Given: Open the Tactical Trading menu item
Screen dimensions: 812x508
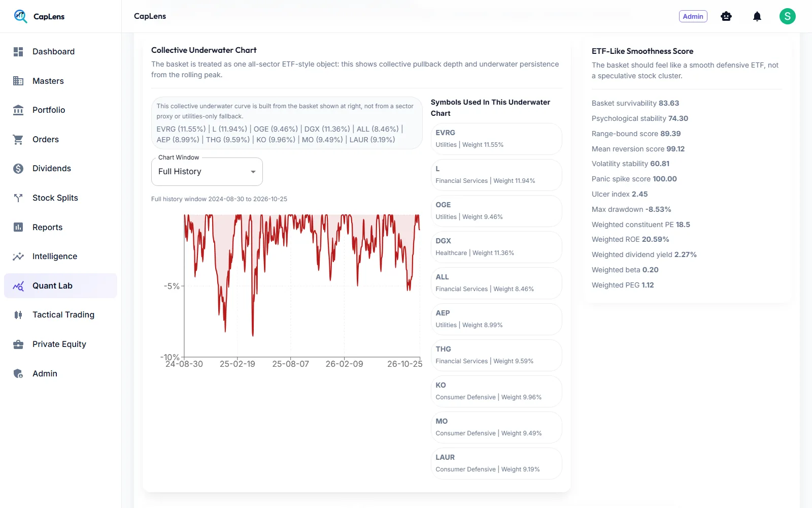Looking at the screenshot, I should pos(60,315).
